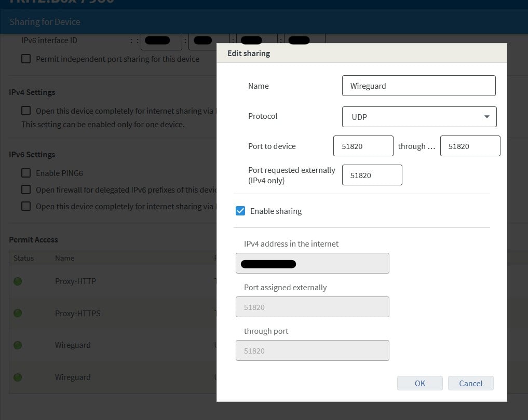Click the through port end field
Viewport: 528px width, 420px height.
(470, 146)
